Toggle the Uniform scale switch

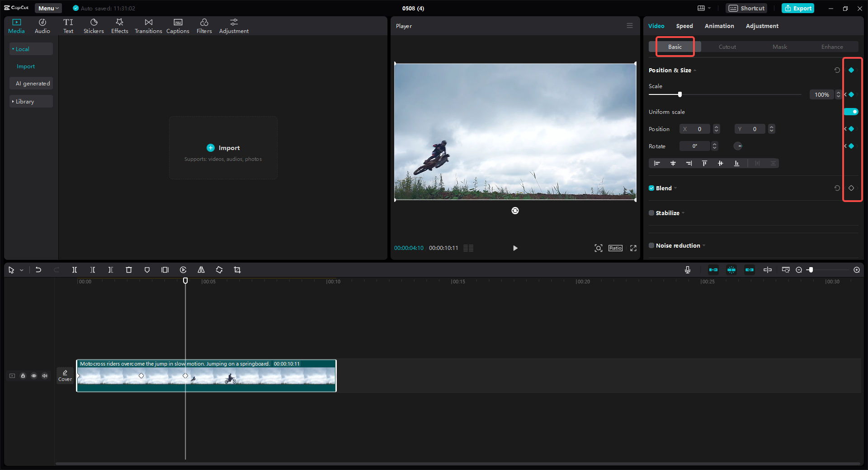click(851, 112)
